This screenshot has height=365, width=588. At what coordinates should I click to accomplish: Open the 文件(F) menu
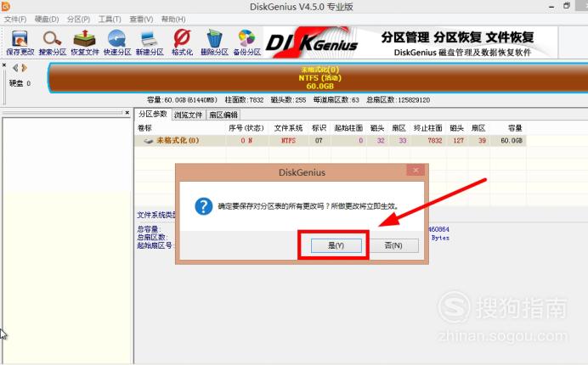point(15,20)
